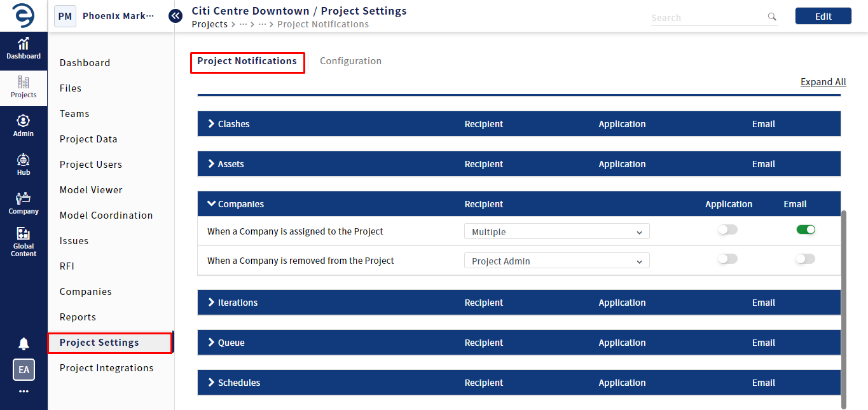The image size is (868, 410).
Task: Open Project Users in project menu
Action: (91, 165)
